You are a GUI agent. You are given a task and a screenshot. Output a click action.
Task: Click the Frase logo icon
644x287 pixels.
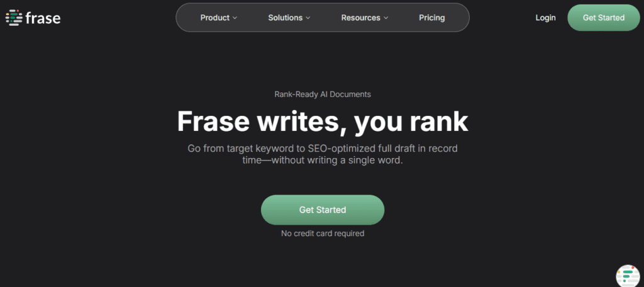click(13, 18)
